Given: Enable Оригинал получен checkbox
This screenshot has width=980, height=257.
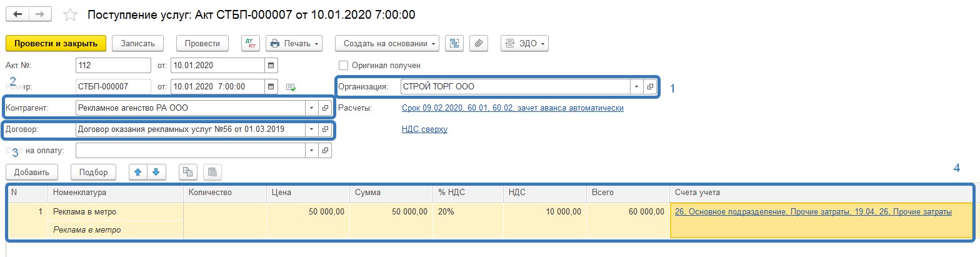Looking at the screenshot, I should click(x=343, y=65).
